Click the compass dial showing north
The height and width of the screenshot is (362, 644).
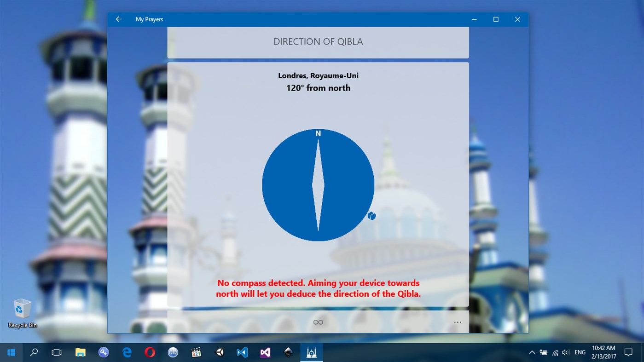coord(318,185)
